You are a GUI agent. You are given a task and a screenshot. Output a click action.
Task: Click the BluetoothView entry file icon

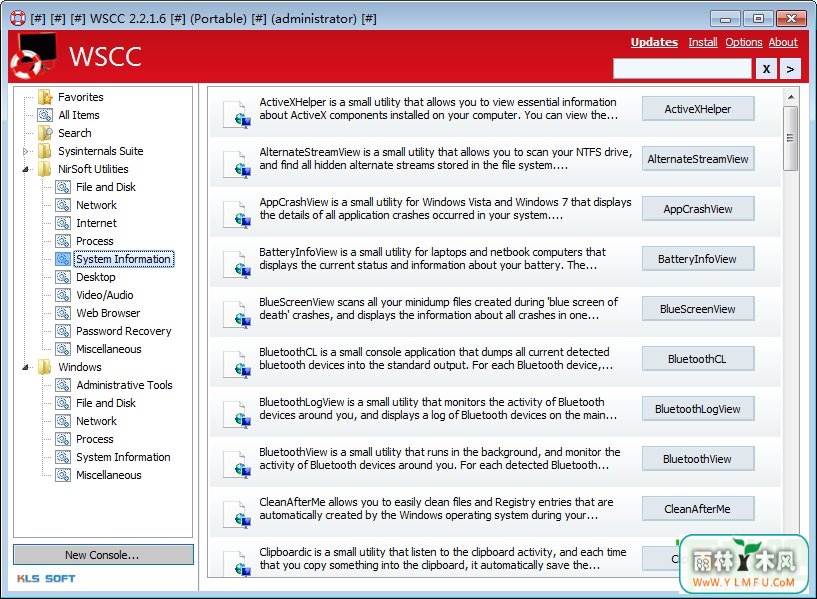point(237,464)
